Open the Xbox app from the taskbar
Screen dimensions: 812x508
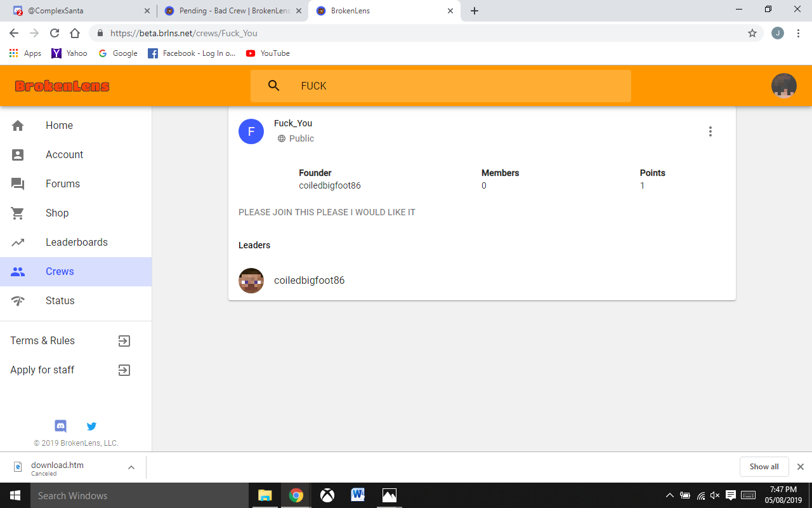pyautogui.click(x=327, y=495)
